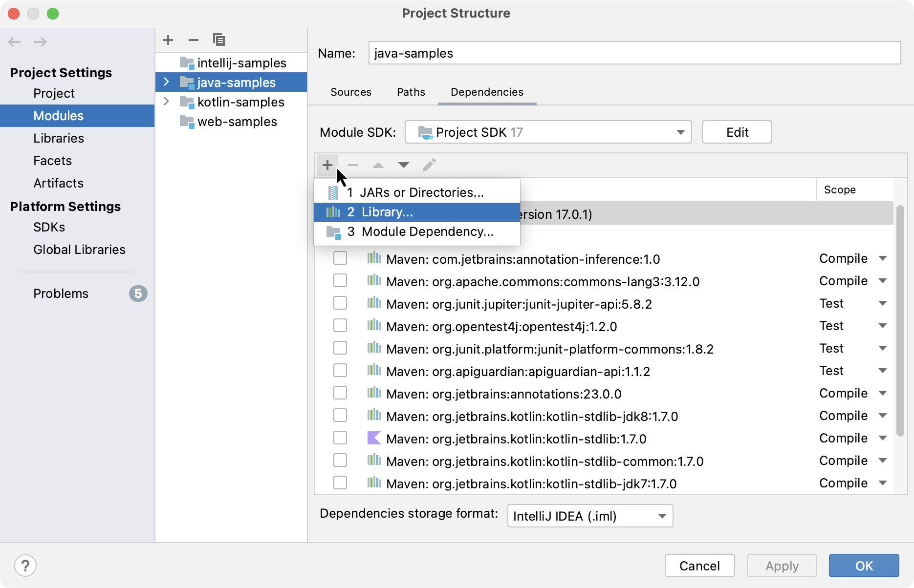Switch to the Sources tab

351,92
